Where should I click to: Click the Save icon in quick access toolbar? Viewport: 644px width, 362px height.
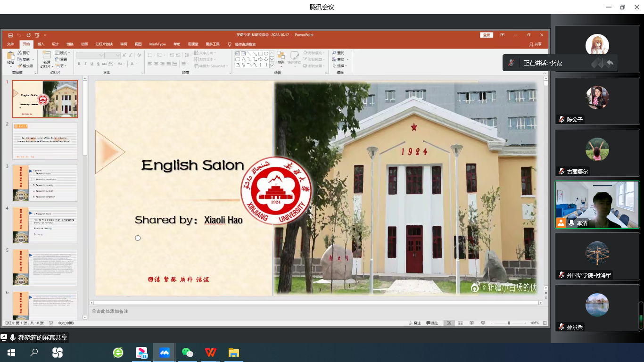10,35
